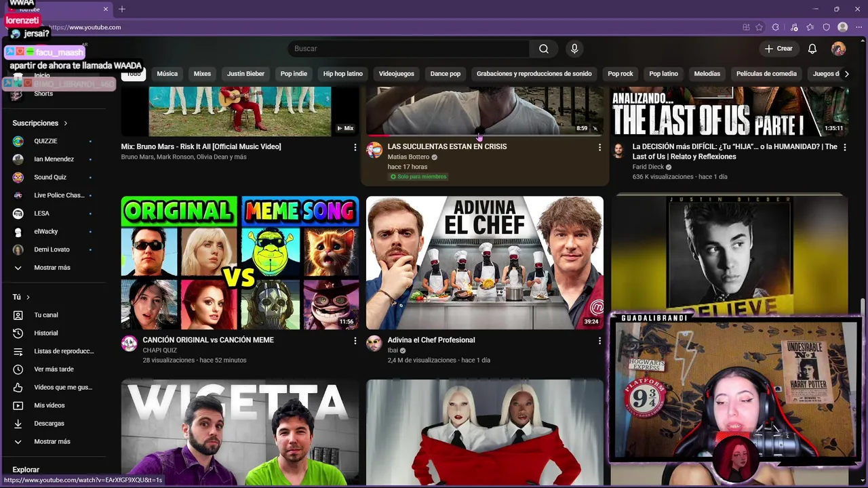Open Ver más tarde in sidebar
This screenshot has height=488, width=868.
tap(53, 369)
